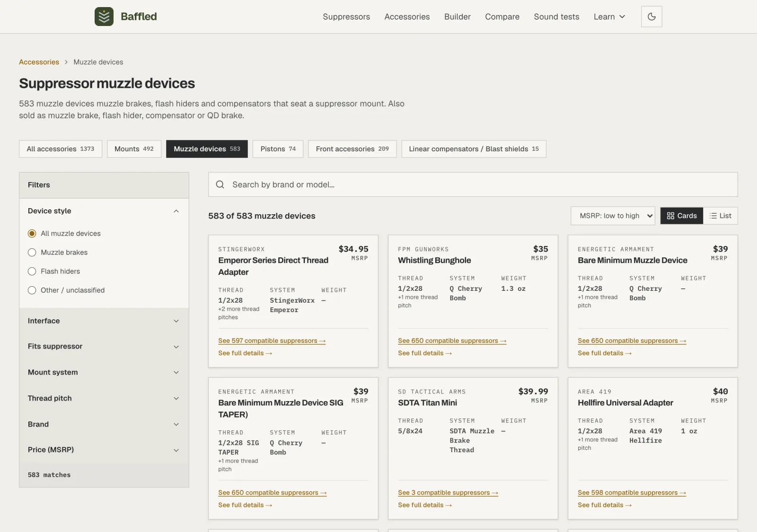The width and height of the screenshot is (757, 532).
Task: Click the breadcrumb chevron separator after Accessories
Action: pos(66,62)
